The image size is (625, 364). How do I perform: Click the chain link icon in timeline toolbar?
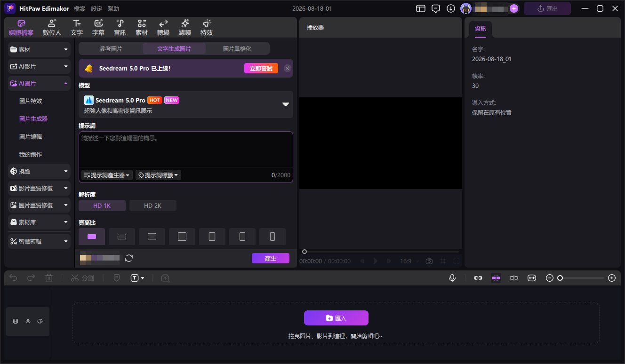click(x=478, y=278)
